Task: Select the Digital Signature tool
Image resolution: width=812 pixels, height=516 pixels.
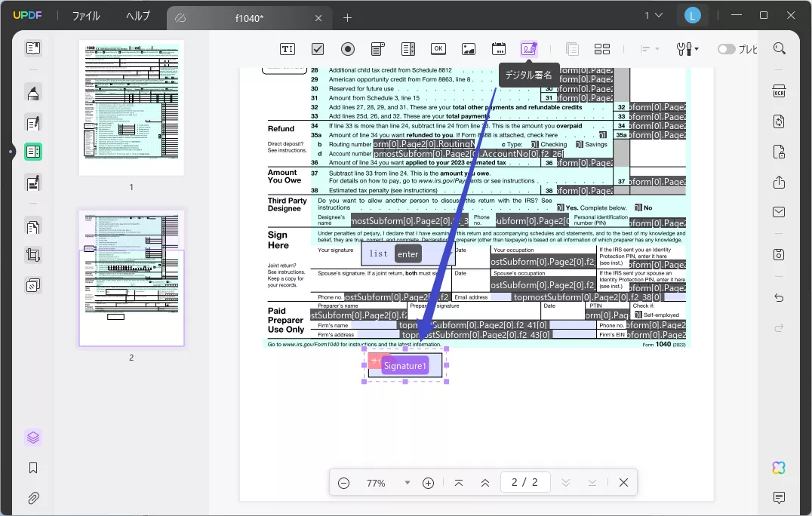Action: (x=529, y=49)
